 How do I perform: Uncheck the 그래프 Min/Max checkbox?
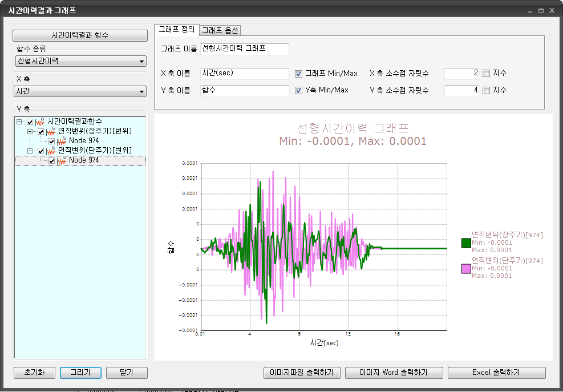click(x=298, y=74)
